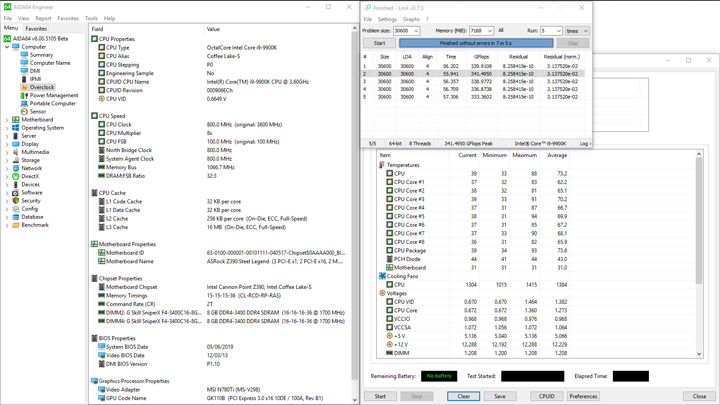
Task: Click the Benchmark icon in the tree
Action: [x=16, y=225]
